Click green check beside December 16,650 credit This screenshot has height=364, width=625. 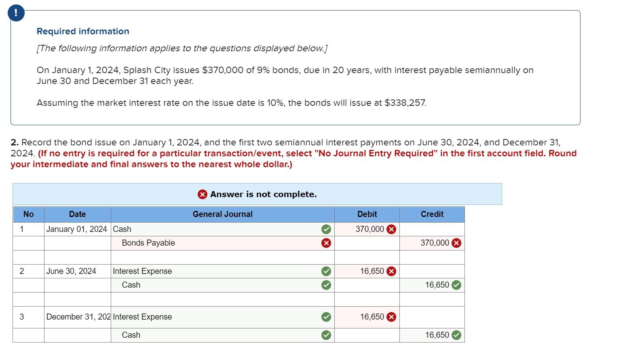point(456,335)
